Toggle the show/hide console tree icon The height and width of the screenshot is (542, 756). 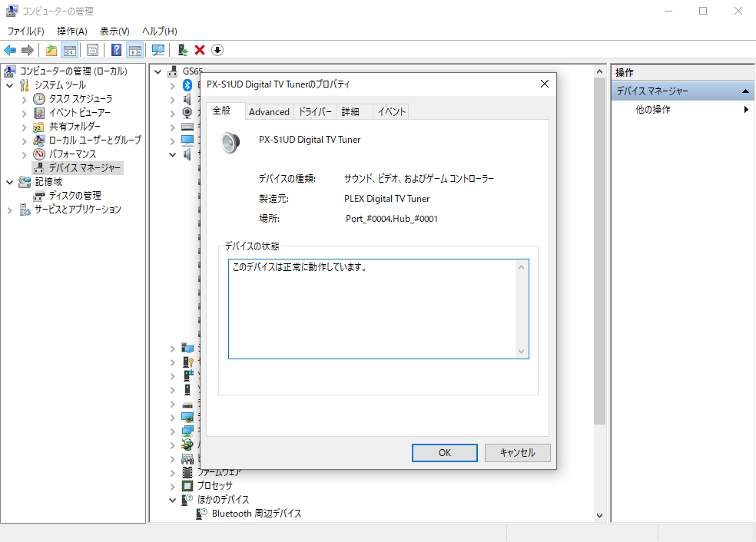pos(69,50)
